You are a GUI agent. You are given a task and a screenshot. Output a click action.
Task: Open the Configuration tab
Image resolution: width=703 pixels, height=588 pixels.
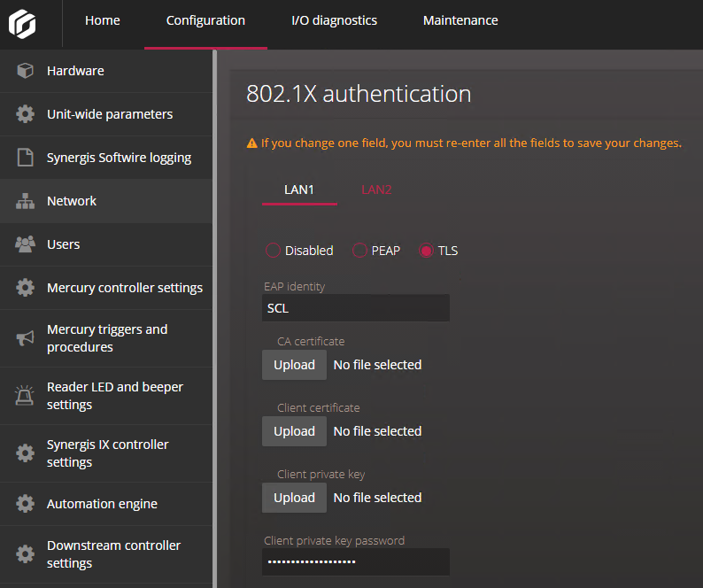[x=205, y=20]
